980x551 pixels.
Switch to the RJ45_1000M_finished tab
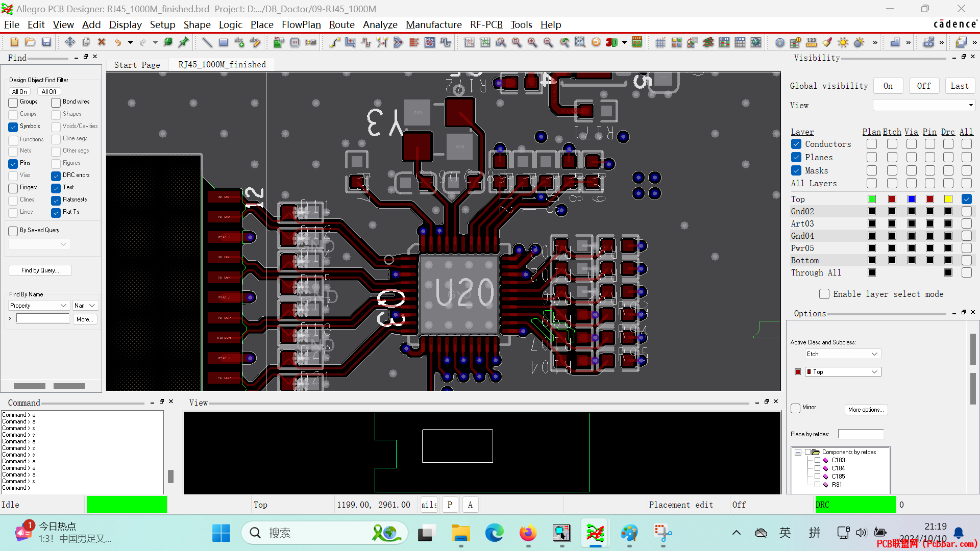(222, 64)
